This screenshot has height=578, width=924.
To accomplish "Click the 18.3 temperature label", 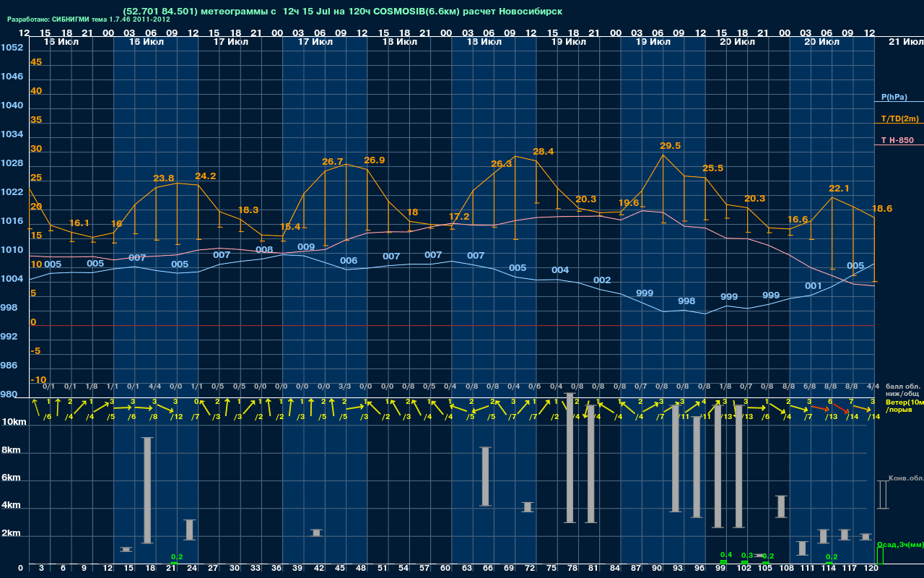I will coord(248,210).
